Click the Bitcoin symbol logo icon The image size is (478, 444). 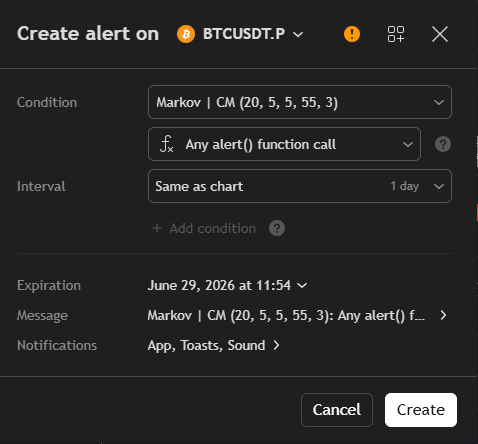click(186, 34)
